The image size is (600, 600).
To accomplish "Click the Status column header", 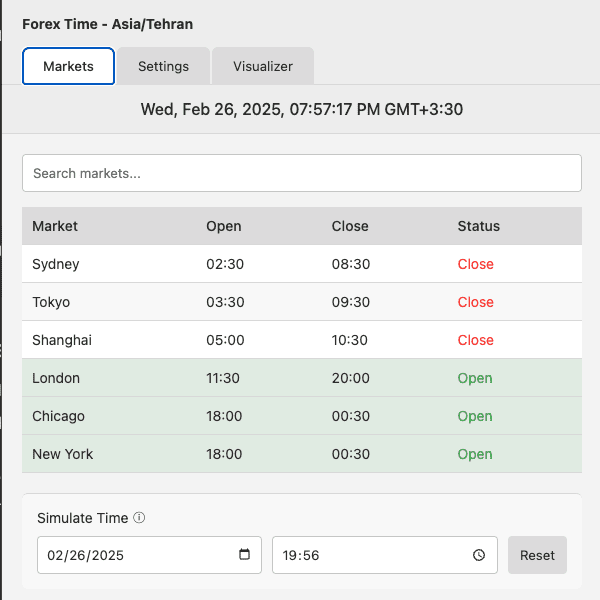I will (x=478, y=226).
